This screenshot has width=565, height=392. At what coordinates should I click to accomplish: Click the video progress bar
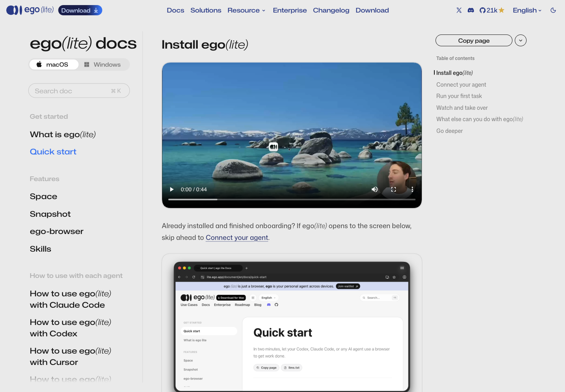[x=292, y=200]
